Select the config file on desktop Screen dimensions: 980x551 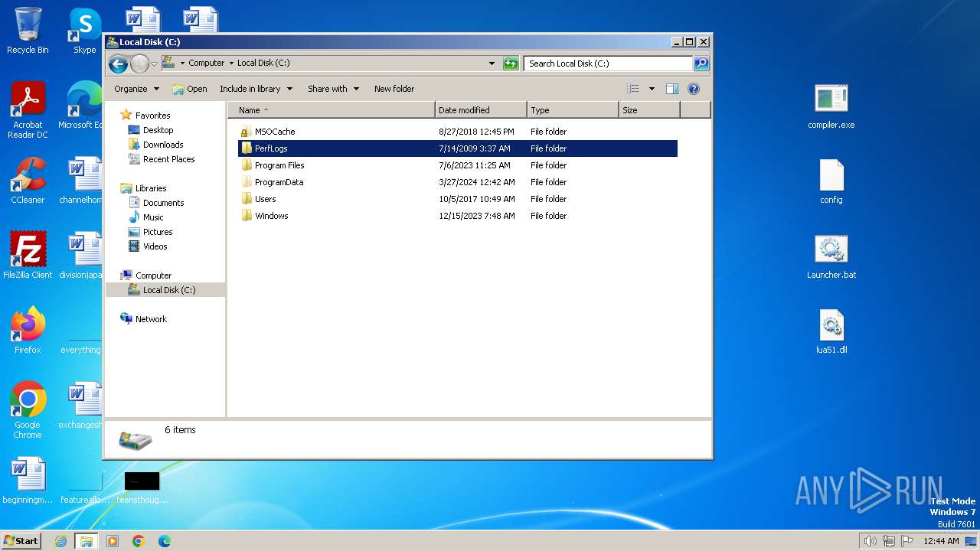[x=831, y=181]
